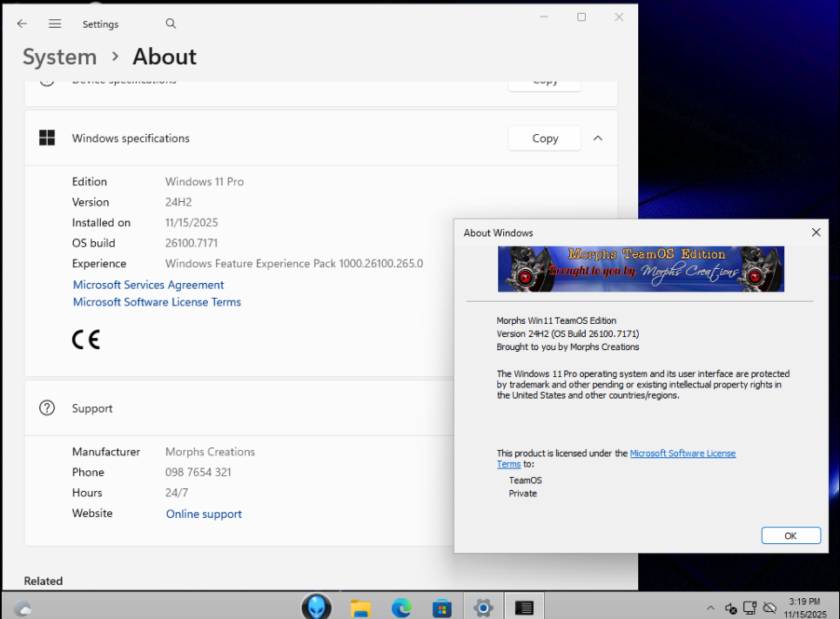Open Microsoft Store from the taskbar
Viewport: 840px width, 619px height.
(x=442, y=608)
